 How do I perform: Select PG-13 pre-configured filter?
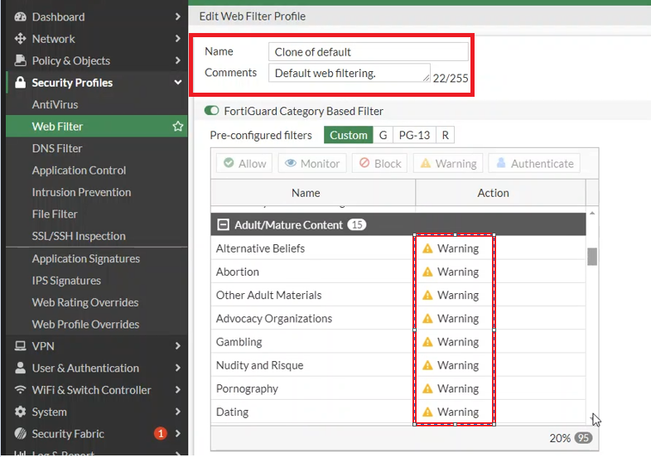pos(414,135)
